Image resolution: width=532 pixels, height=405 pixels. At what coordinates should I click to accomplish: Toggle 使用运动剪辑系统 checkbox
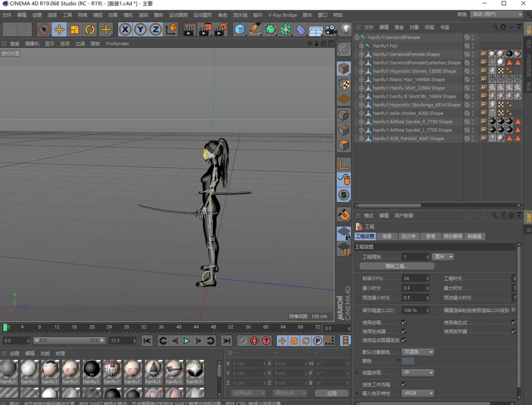[x=404, y=340]
